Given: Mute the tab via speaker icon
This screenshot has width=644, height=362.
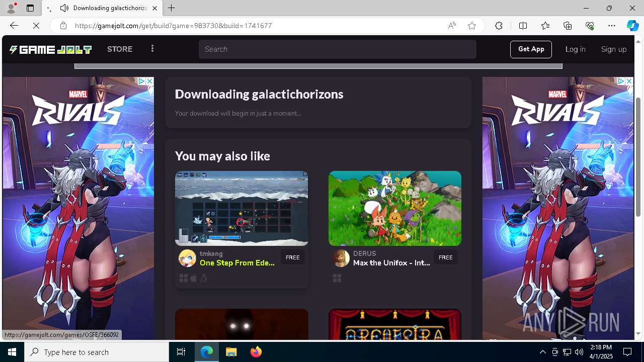Looking at the screenshot, I should tap(64, 8).
